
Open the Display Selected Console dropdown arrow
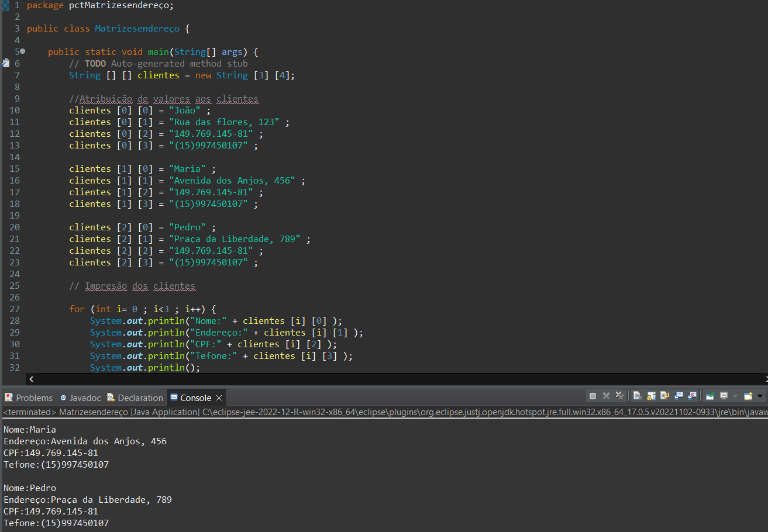pos(735,396)
